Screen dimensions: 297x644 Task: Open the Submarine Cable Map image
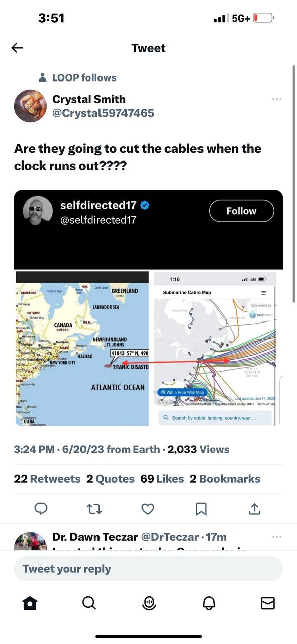[x=215, y=348]
